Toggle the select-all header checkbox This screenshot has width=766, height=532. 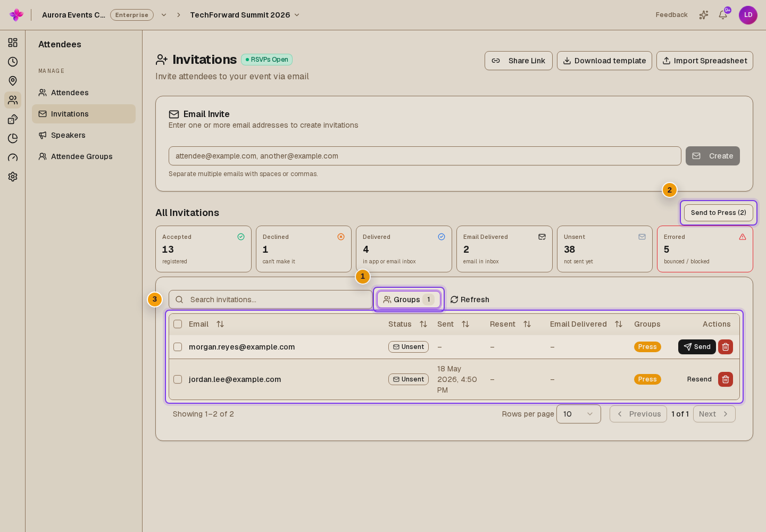pyautogui.click(x=178, y=324)
